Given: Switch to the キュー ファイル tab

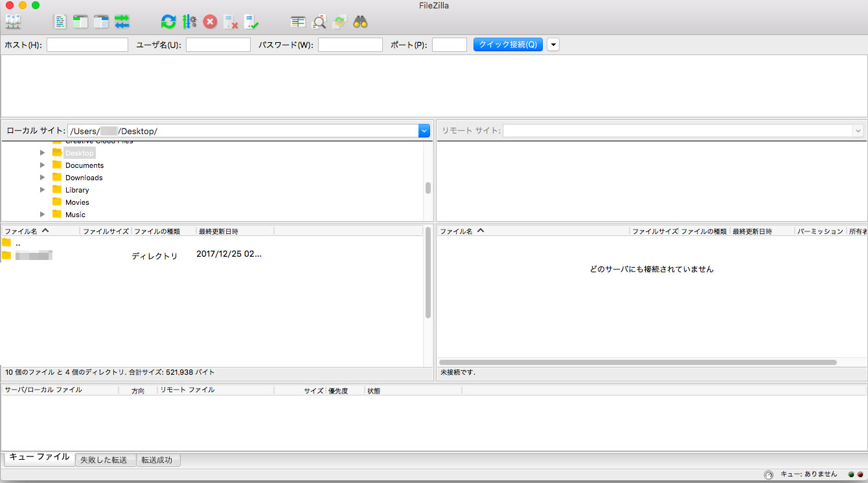Looking at the screenshot, I should pyautogui.click(x=40, y=458).
